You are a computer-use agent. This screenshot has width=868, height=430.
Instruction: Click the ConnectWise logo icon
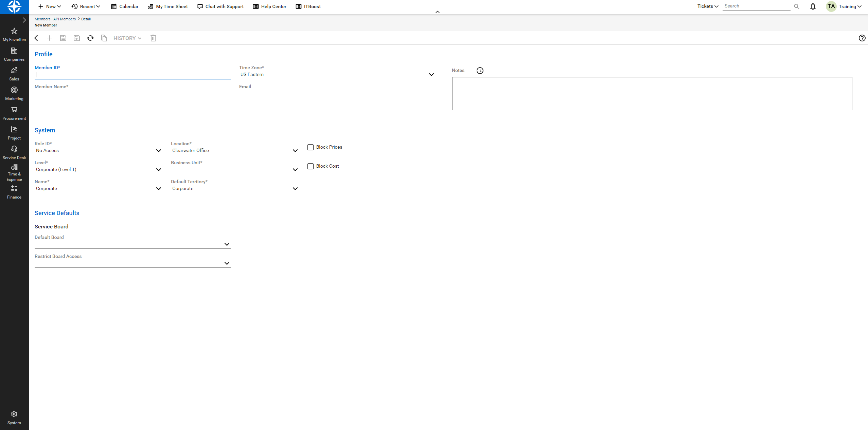coord(14,6)
